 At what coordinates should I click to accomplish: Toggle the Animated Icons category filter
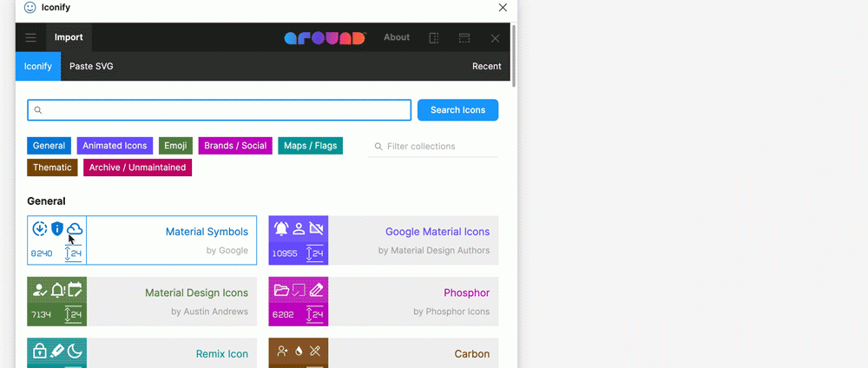point(115,146)
